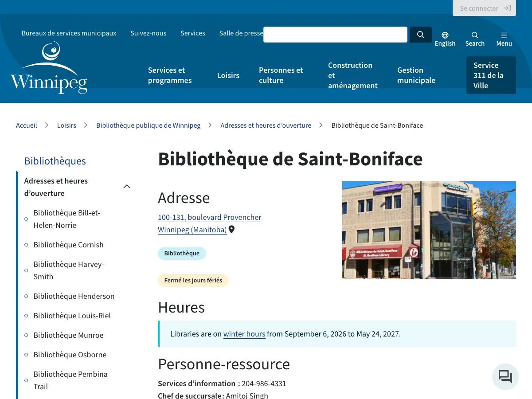Image resolution: width=532 pixels, height=399 pixels.
Task: Open the Bibliothèques sidebar heading link
Action: pyautogui.click(x=55, y=161)
